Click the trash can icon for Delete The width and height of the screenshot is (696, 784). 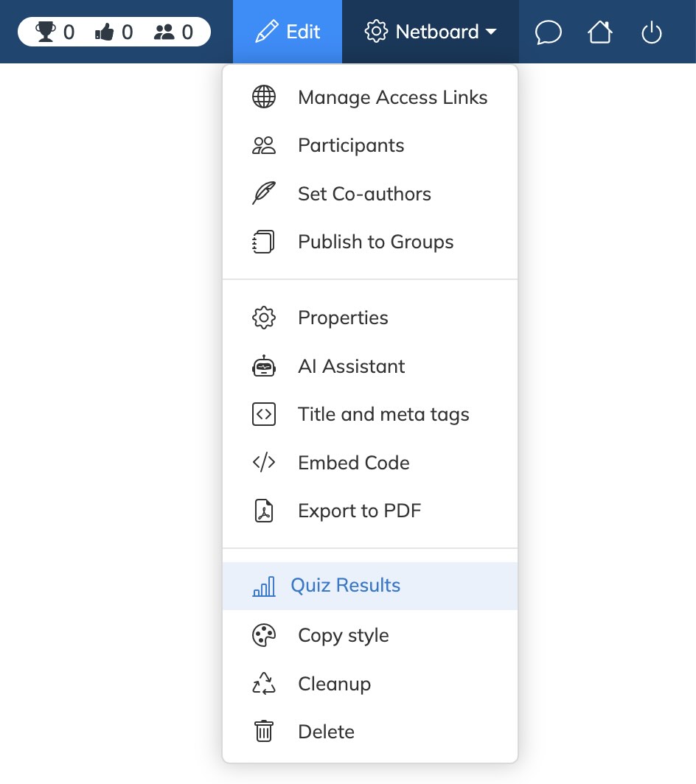tap(264, 732)
